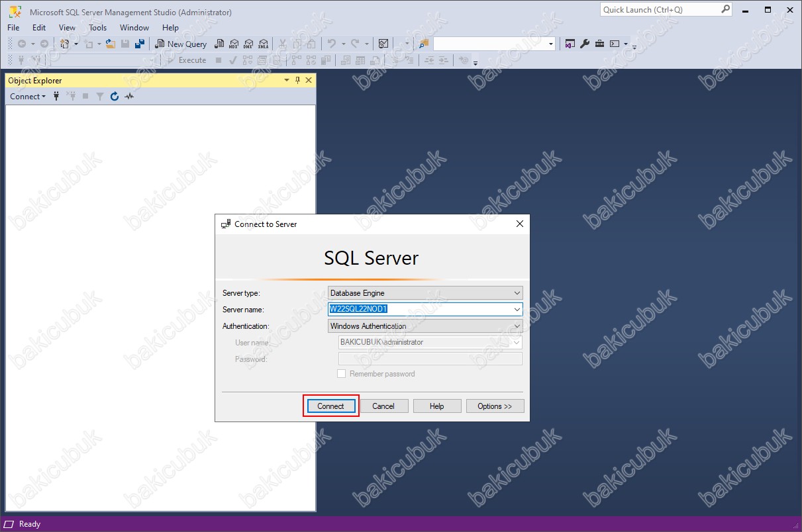The height and width of the screenshot is (532, 802).
Task: Start a New Query from the toolbar
Action: (x=181, y=44)
